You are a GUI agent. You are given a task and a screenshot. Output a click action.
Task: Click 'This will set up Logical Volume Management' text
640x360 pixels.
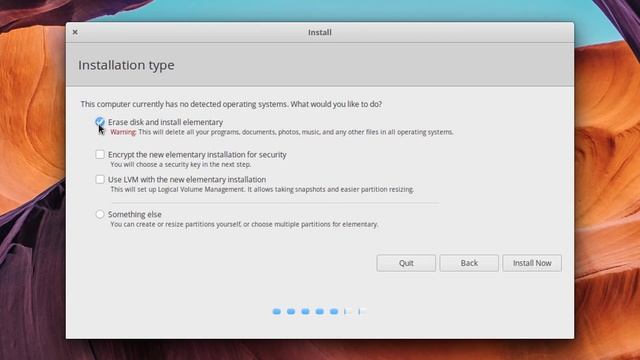(x=262, y=189)
